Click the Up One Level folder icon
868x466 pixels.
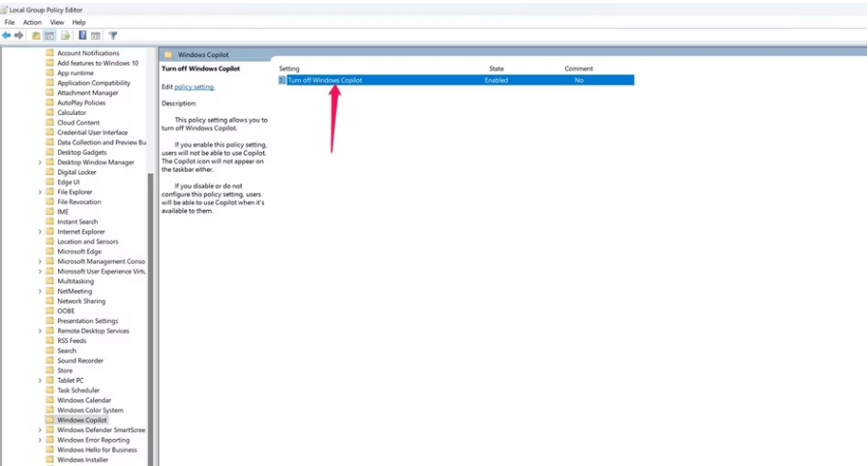tap(36, 36)
